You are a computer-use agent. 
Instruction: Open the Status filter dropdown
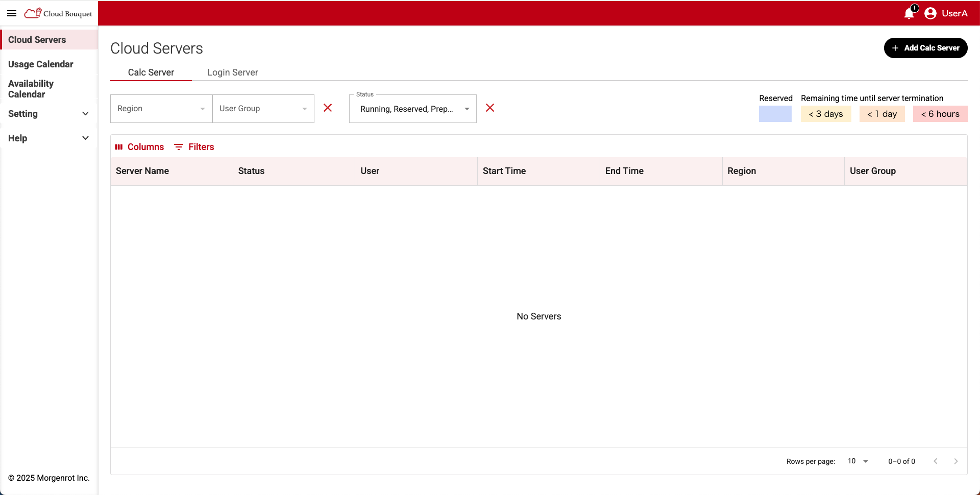[412, 108]
